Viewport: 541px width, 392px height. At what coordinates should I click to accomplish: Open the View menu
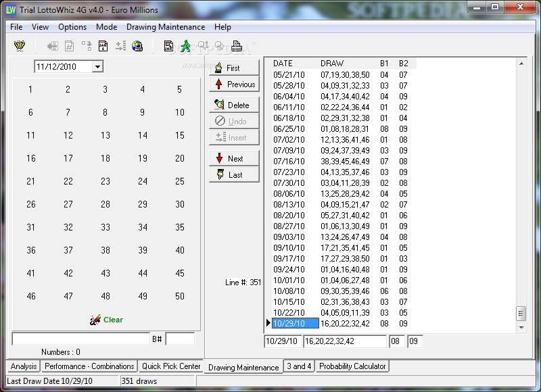(x=40, y=27)
